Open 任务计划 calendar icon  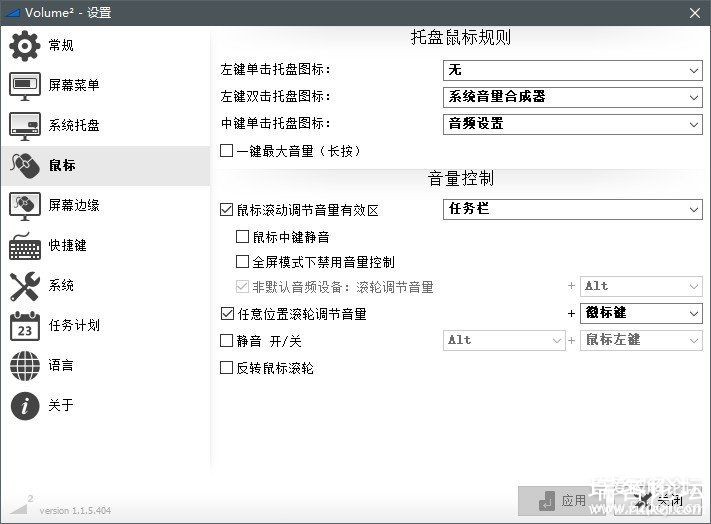25,326
